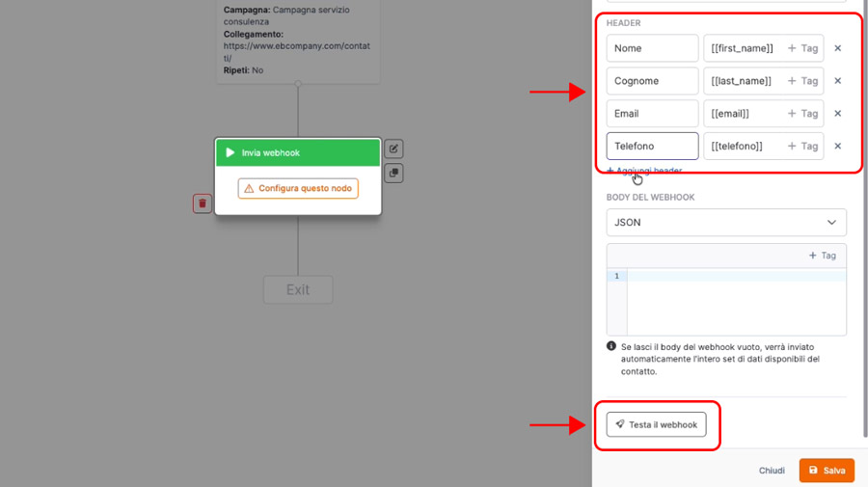Close the panel via Chiudi

772,471
